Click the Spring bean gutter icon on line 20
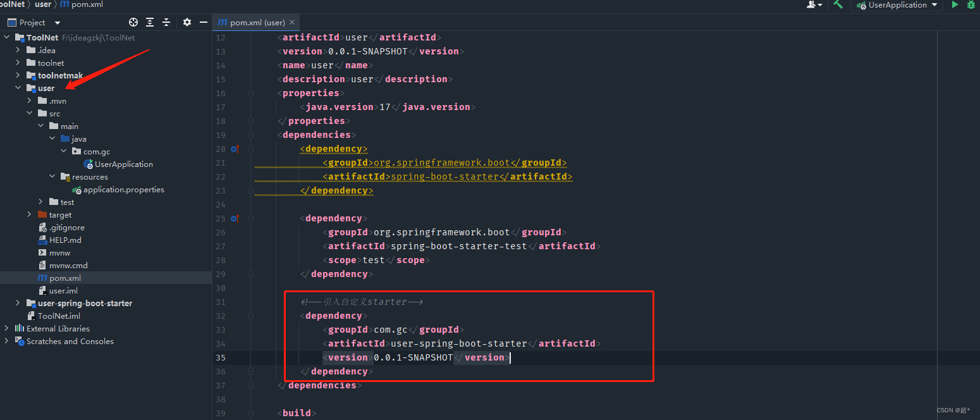Viewport: 980px width, 420px height. point(234,149)
